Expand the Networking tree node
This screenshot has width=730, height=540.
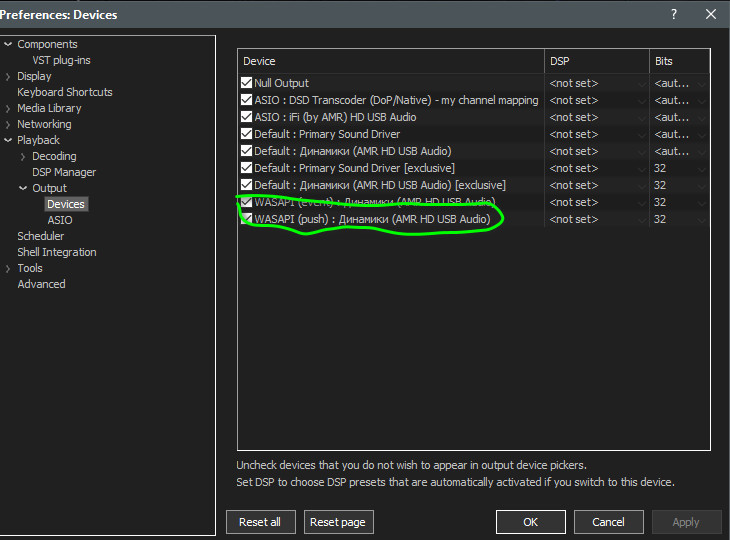(x=8, y=124)
